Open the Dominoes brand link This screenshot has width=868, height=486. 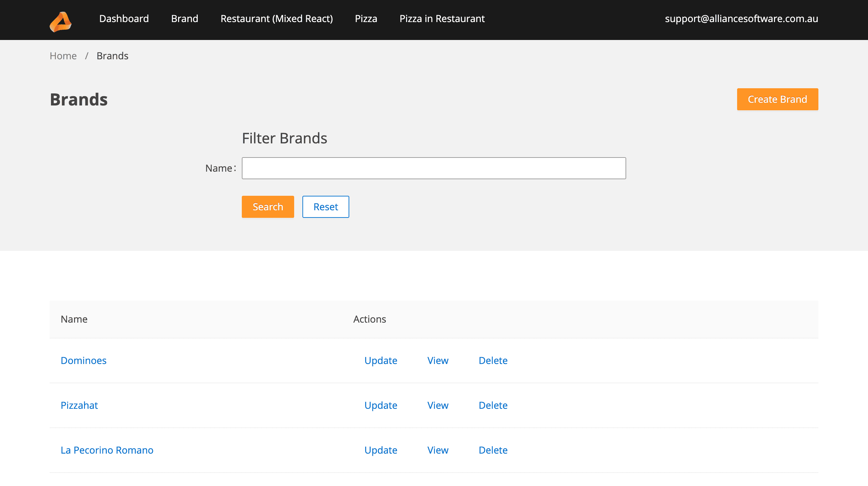(x=83, y=361)
